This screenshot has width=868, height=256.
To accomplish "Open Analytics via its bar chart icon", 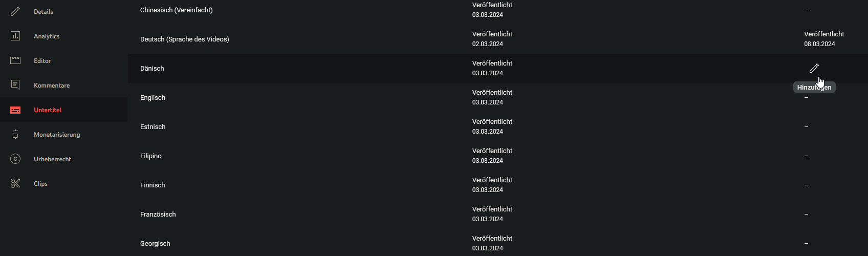I will [15, 36].
